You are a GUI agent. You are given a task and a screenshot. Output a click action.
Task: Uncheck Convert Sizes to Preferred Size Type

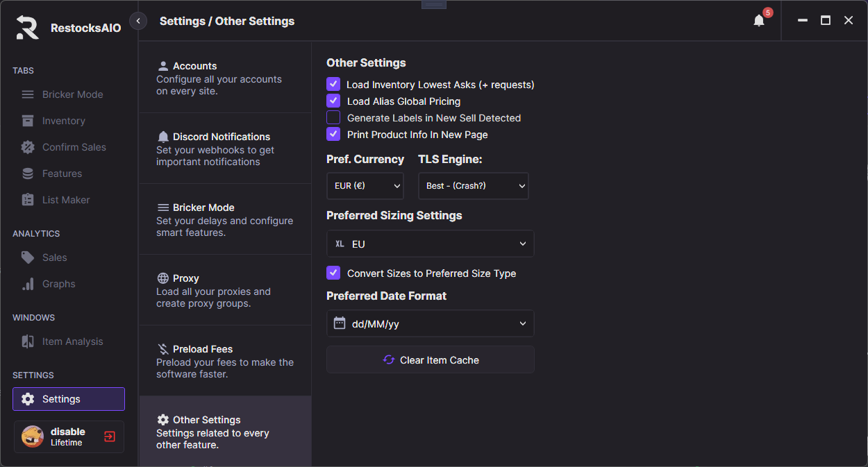pyautogui.click(x=333, y=273)
